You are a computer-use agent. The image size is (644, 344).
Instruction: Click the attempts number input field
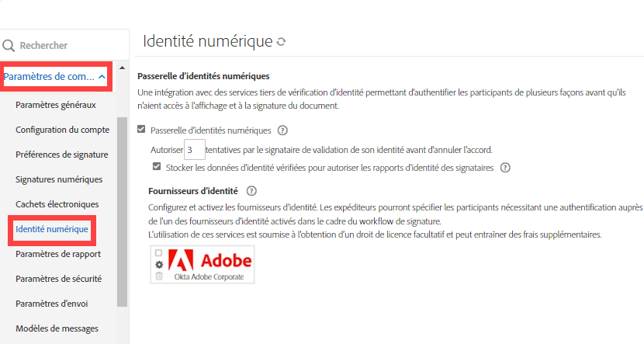(194, 149)
